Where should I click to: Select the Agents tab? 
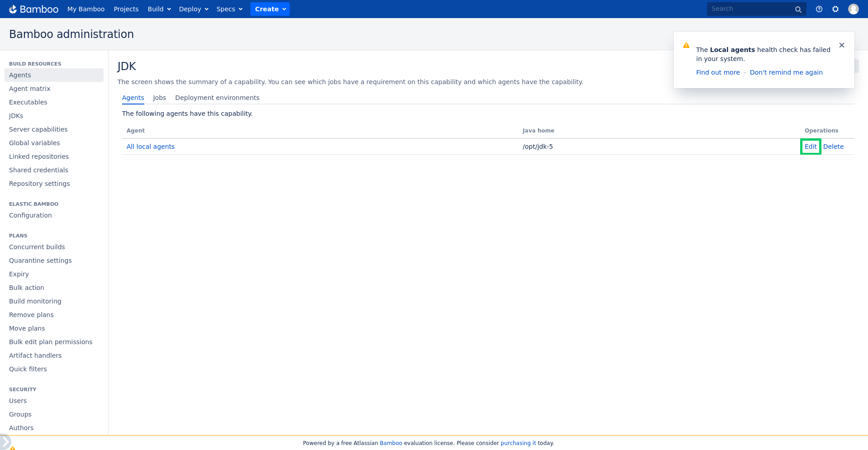click(133, 98)
